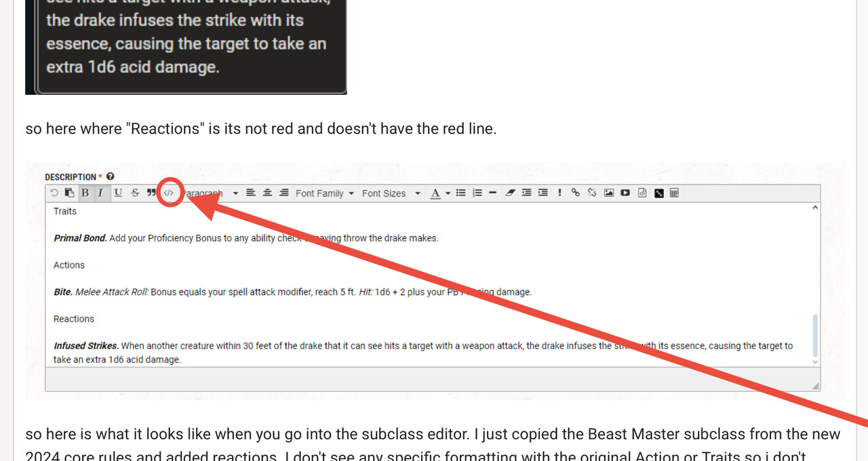868x461 pixels.
Task: Click the "Actions" heading in the editor
Action: click(69, 265)
